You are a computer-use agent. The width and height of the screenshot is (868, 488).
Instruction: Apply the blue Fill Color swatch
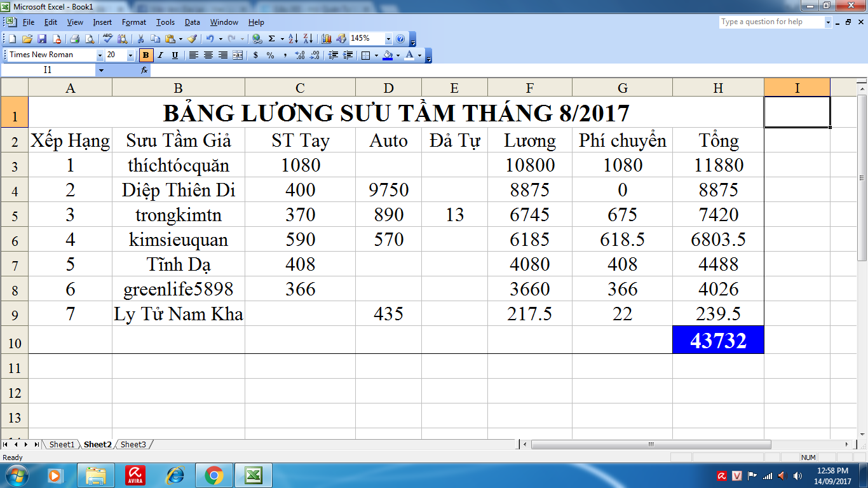[387, 55]
